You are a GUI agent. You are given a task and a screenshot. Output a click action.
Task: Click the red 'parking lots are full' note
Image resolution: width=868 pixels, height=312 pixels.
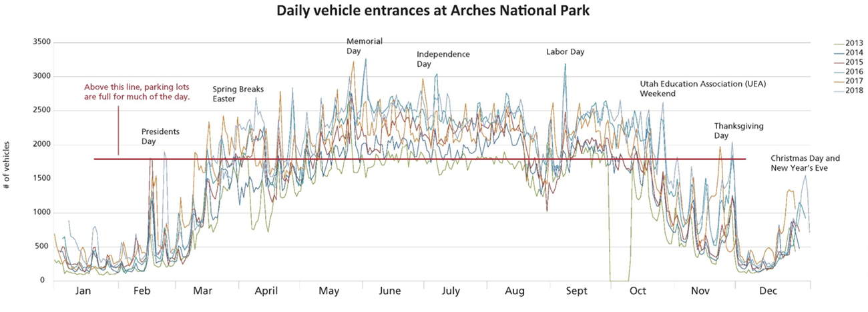[x=137, y=92]
